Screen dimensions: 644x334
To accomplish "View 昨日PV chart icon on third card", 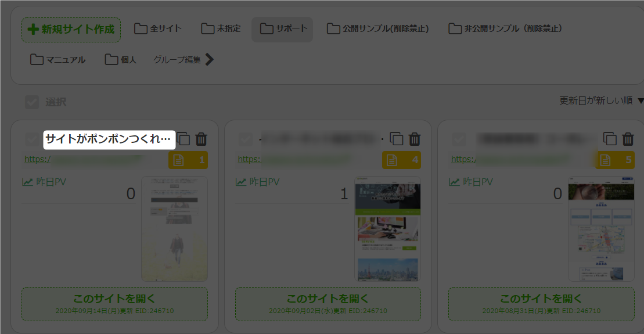I will click(455, 182).
